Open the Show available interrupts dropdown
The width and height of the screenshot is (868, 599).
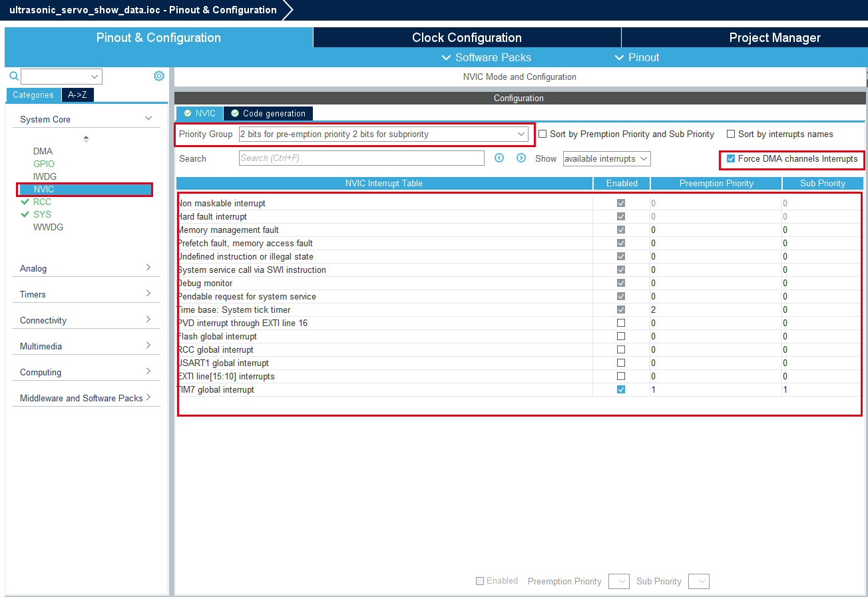(606, 158)
